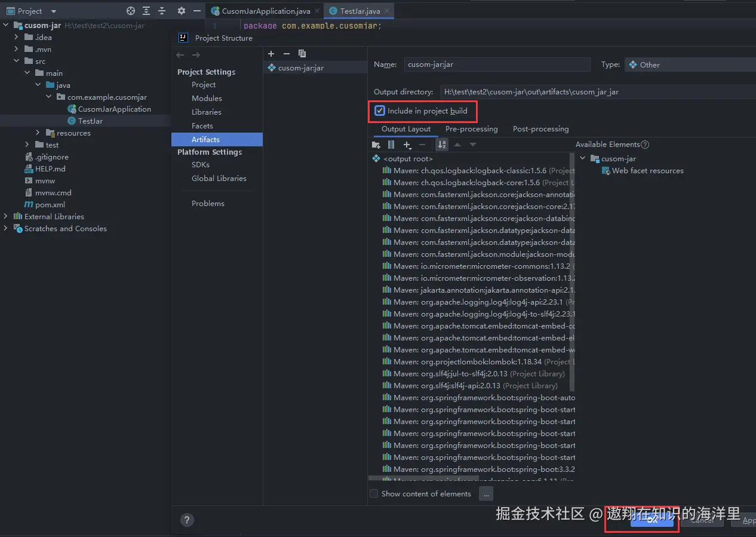Click the locate file target icon in Project panel
Screen dimensions: 756x537
coord(131,11)
